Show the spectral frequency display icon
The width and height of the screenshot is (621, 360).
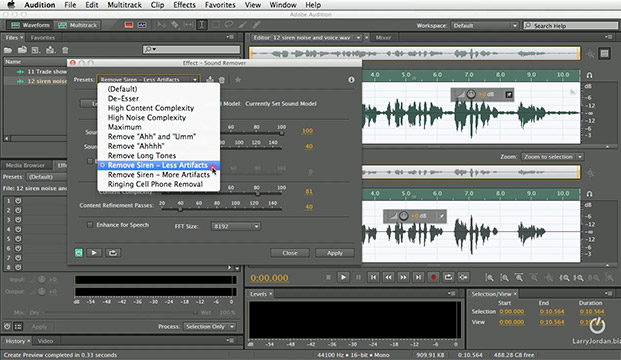coord(129,25)
